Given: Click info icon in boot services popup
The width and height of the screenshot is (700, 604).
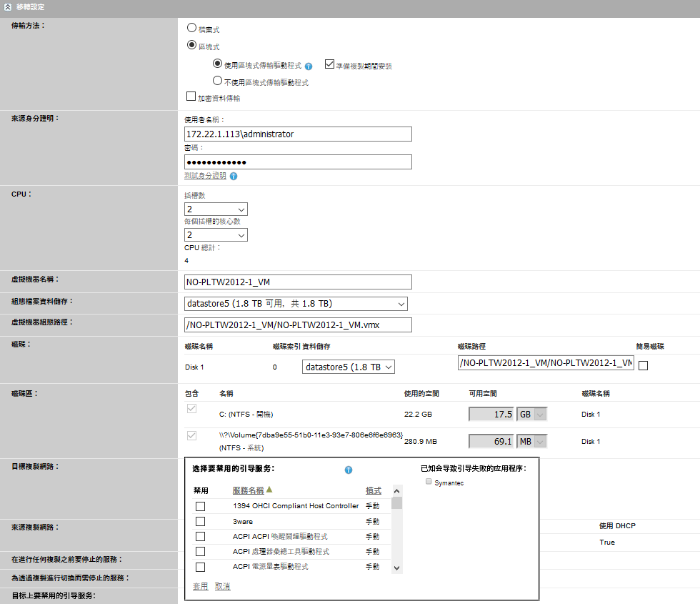Looking at the screenshot, I should pyautogui.click(x=349, y=470).
